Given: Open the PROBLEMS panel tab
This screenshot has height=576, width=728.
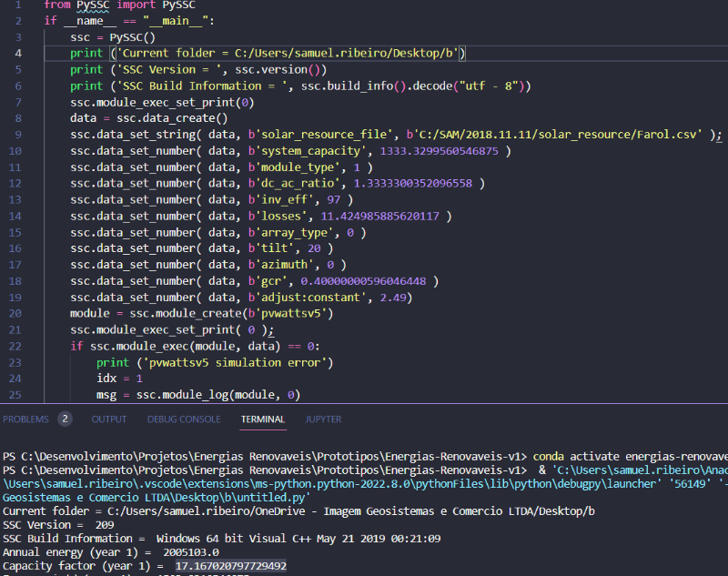Looking at the screenshot, I should 27,419.
